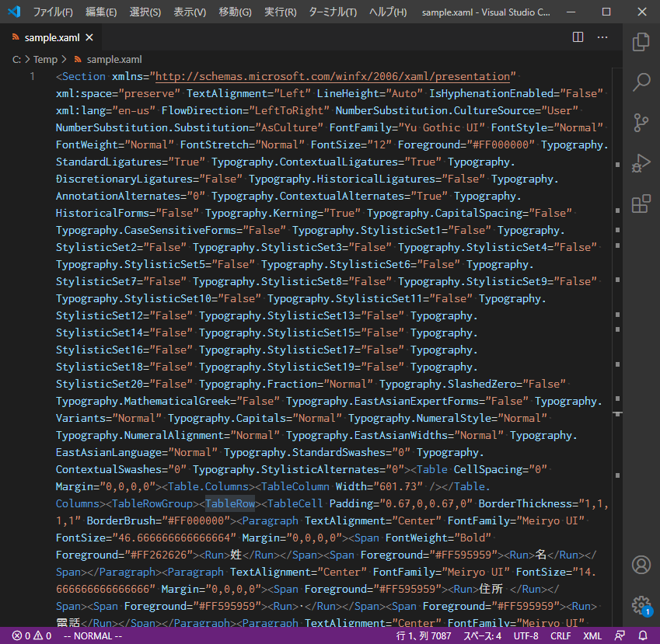Click the Typography.MathematicalGreek attribute
The height and width of the screenshot is (644, 660).
pyautogui.click(x=143, y=402)
